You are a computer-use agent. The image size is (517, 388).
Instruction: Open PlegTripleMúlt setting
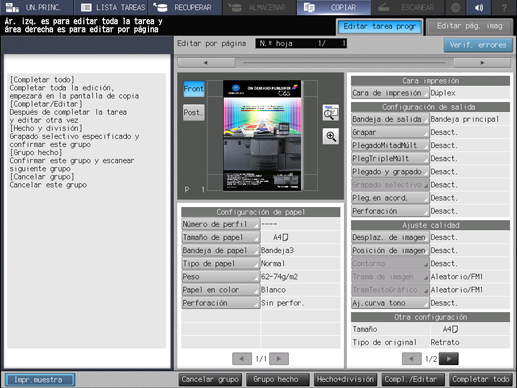(390, 159)
